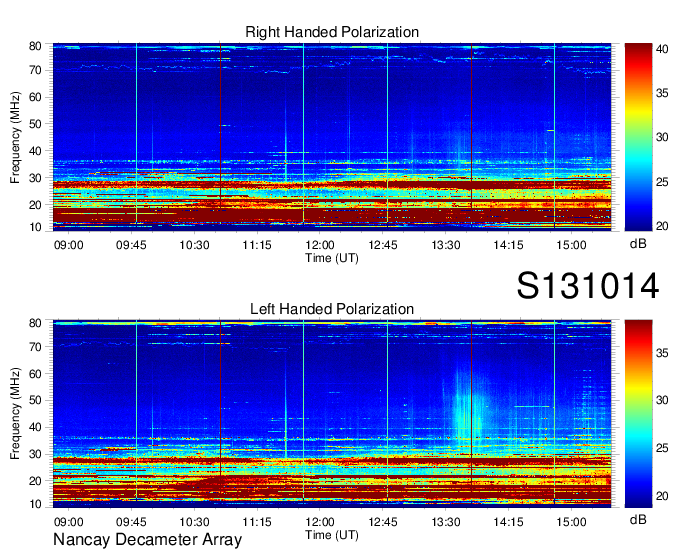Screen dimensions: 680x552
Task: Click 20 MHz tick on Right Handed frequency axis
Action: coord(35,205)
